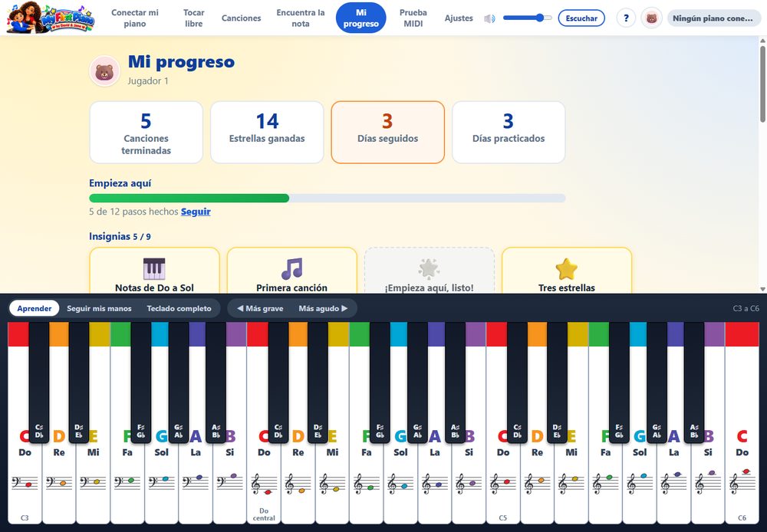Go to Prueba MIDI

tap(413, 18)
